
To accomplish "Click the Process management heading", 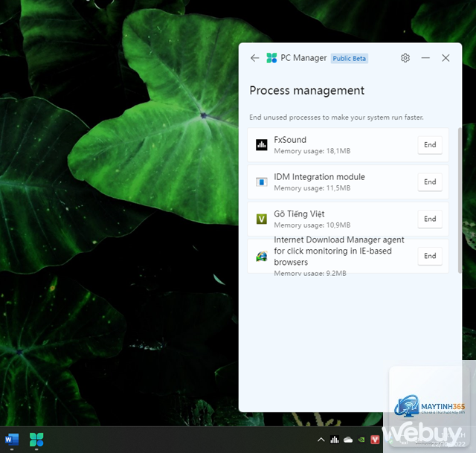I will click(306, 91).
